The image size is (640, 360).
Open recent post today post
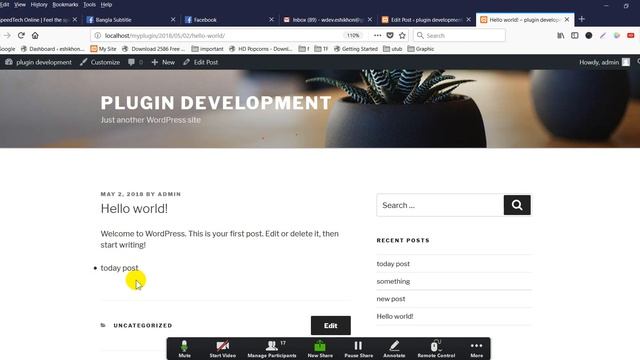click(393, 264)
